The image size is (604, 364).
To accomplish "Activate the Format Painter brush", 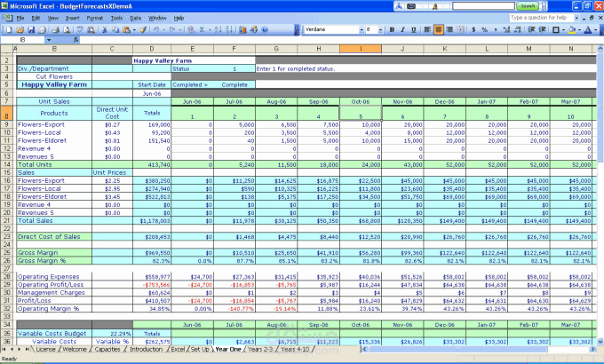I will tap(143, 29).
